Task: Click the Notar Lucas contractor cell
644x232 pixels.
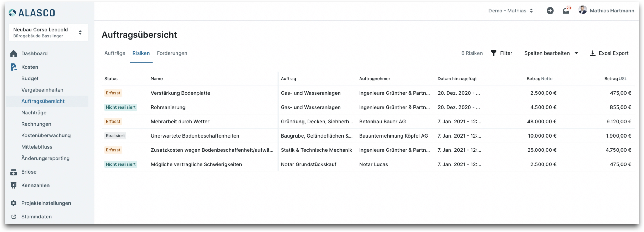Action: [373, 164]
